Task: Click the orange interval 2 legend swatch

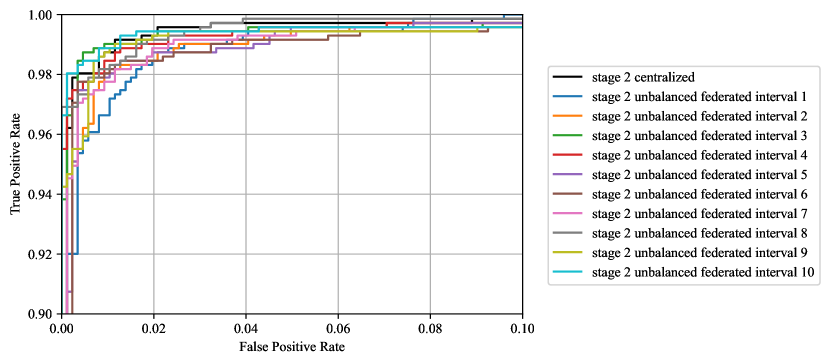Action: [x=567, y=116]
